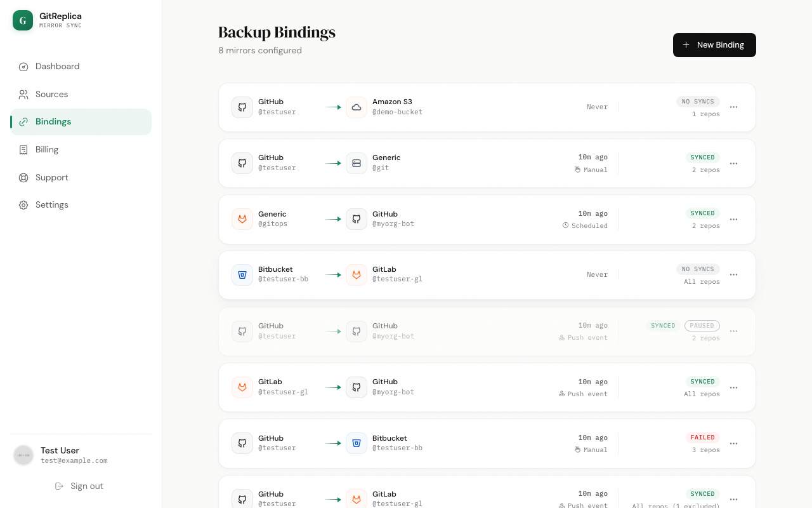The width and height of the screenshot is (812, 508).
Task: Open options menu for Generic @git binding
Action: coord(733,163)
